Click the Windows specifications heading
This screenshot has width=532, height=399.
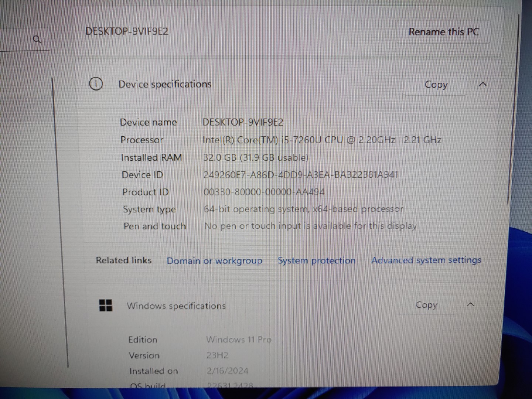(x=176, y=306)
